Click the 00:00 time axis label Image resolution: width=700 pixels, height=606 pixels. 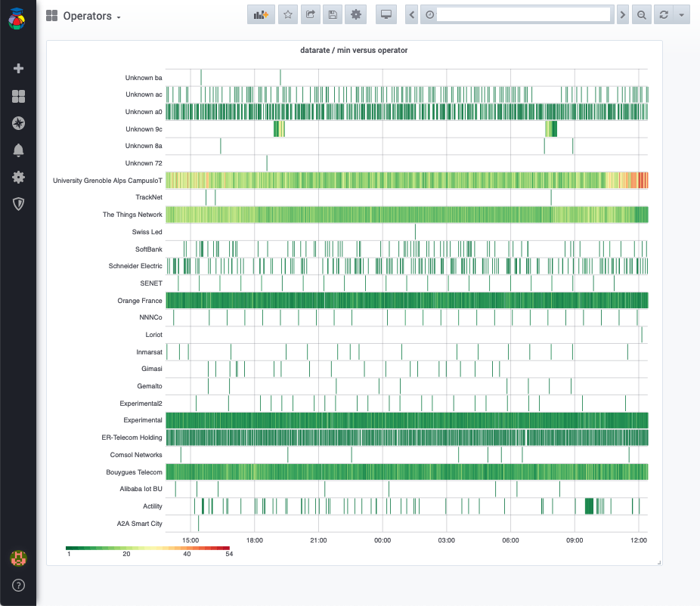[383, 540]
